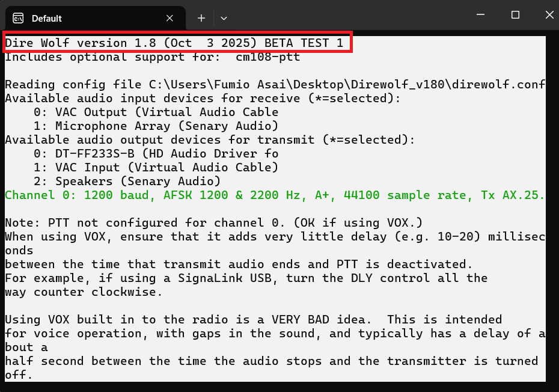This screenshot has height=392, width=559.
Task: Click '2: Speakers (Senary Audio)' line
Action: tap(127, 181)
